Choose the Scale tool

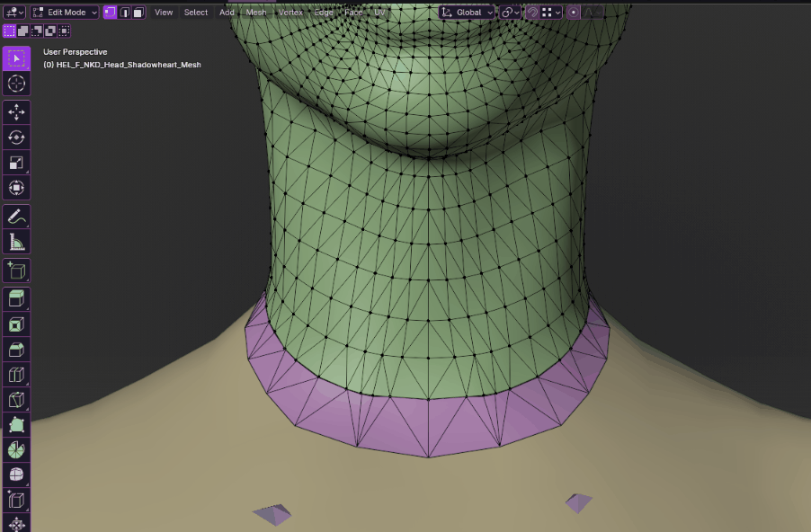[16, 163]
